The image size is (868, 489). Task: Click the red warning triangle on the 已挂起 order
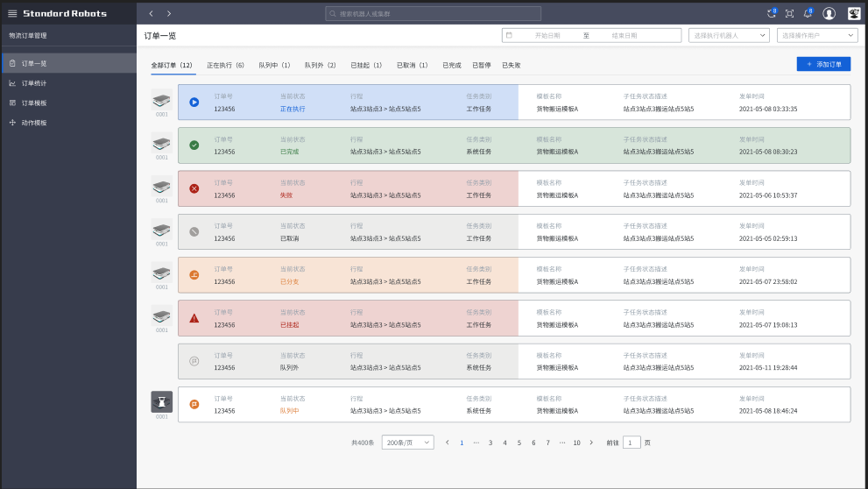(x=194, y=318)
